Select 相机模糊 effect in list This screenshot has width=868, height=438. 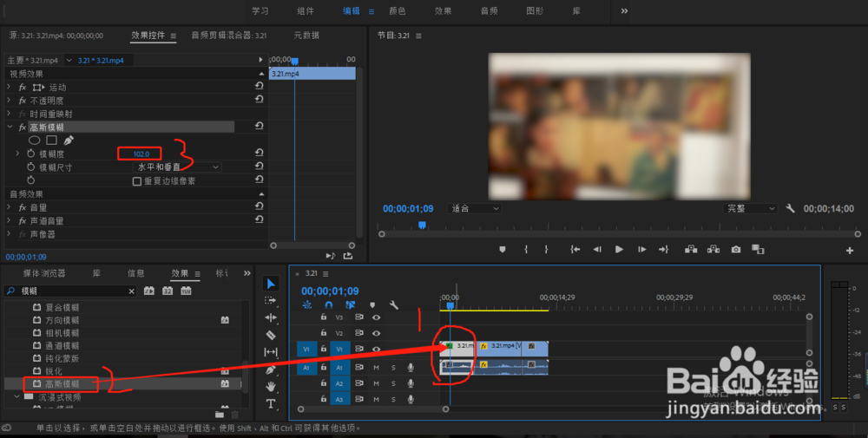62,333
